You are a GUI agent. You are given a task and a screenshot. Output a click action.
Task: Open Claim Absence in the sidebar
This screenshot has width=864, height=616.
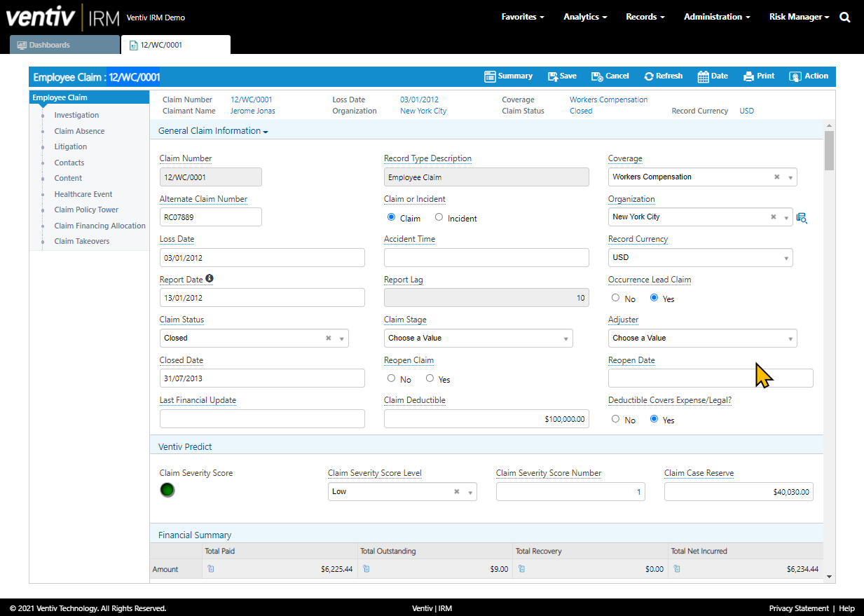tap(79, 132)
